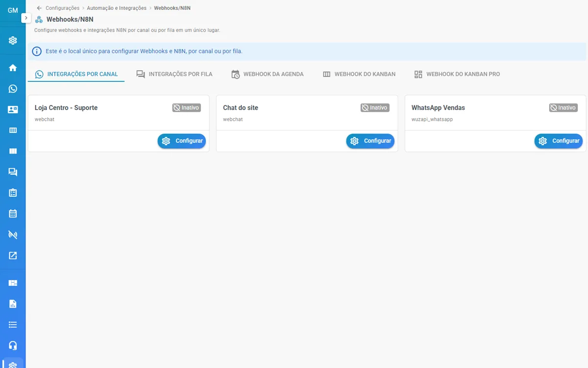
Task: Open the headset support sidebar icon
Action: [13, 345]
